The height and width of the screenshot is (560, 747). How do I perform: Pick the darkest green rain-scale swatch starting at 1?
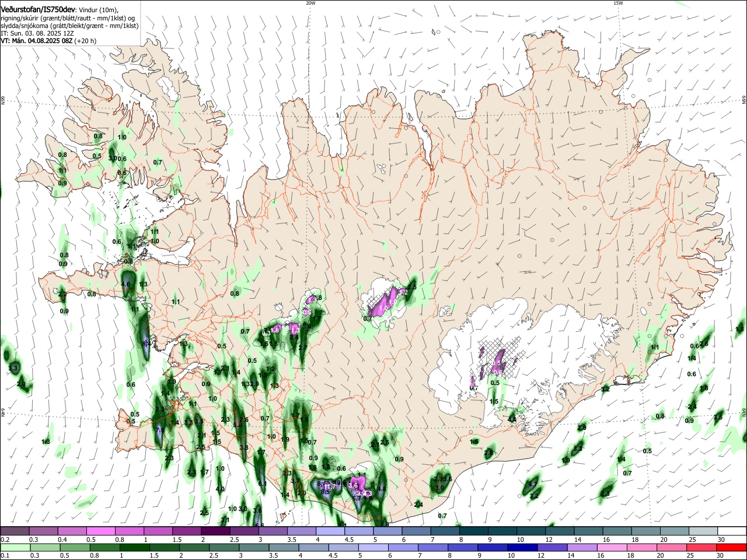click(134, 547)
